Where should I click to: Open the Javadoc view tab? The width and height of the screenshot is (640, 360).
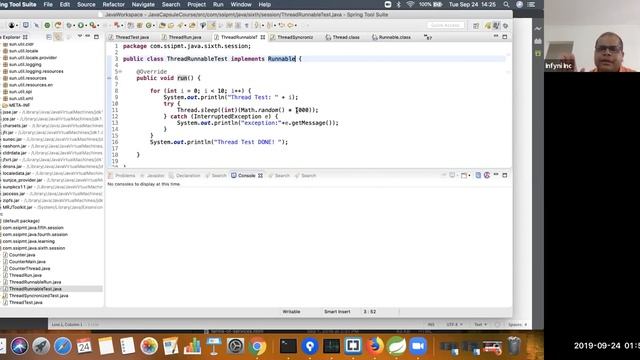[x=156, y=176]
